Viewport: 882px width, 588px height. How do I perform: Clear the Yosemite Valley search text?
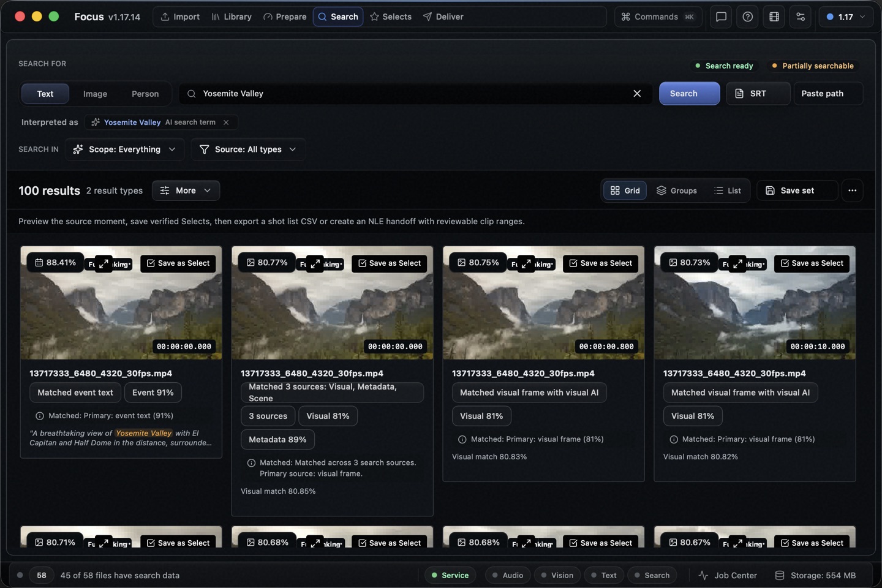[637, 94]
